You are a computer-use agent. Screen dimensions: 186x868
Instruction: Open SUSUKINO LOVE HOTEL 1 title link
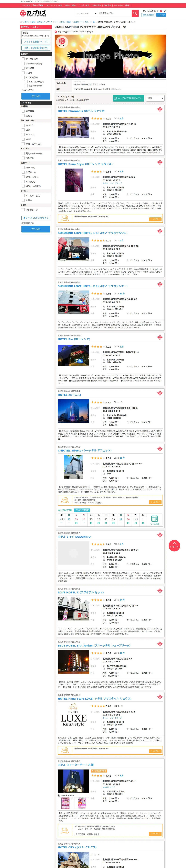(93, 233)
